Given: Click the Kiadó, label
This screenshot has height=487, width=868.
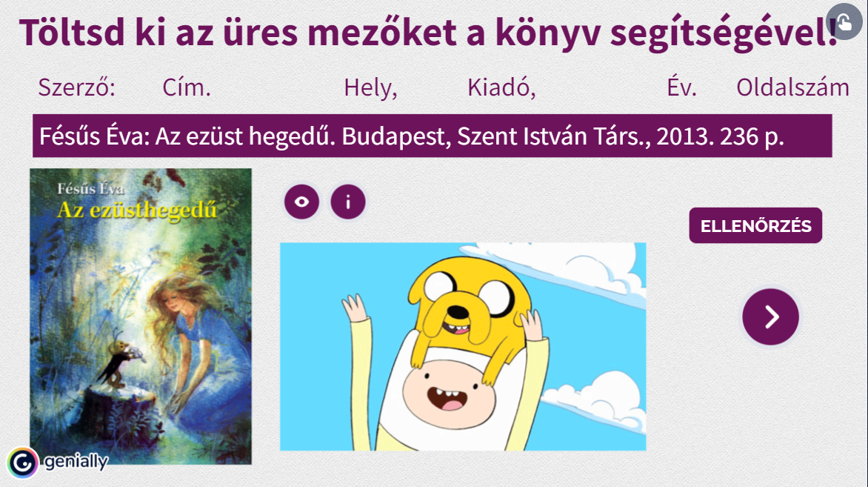Looking at the screenshot, I should [501, 87].
